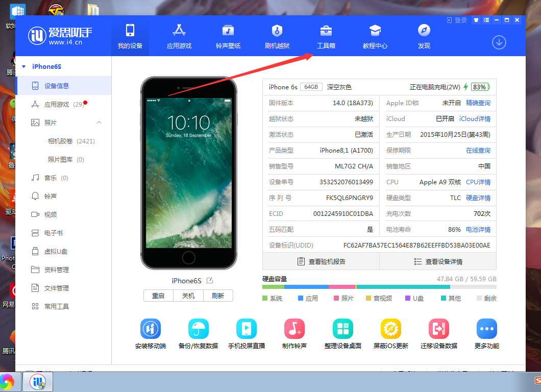Click the 安装移动端 icon
The width and height of the screenshot is (541, 392).
(x=151, y=329)
